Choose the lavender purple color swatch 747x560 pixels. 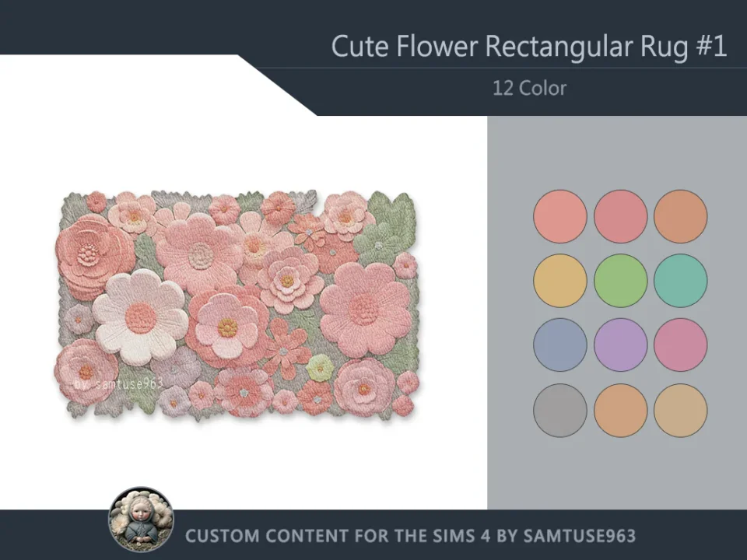point(620,345)
